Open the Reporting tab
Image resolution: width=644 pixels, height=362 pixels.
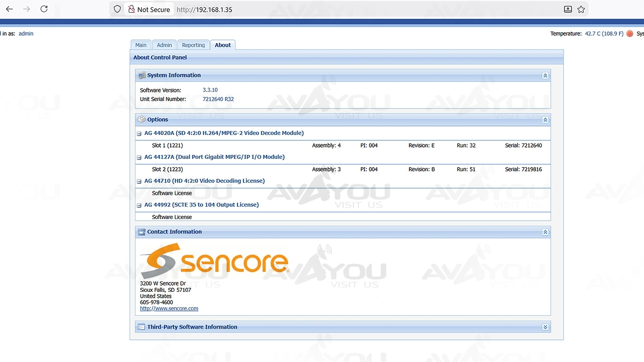pyautogui.click(x=193, y=45)
